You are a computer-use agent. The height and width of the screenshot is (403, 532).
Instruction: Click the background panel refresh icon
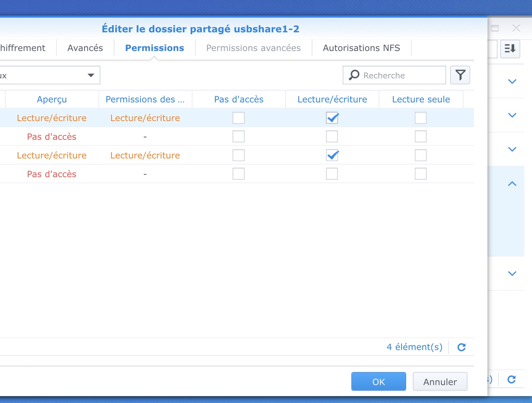511,379
